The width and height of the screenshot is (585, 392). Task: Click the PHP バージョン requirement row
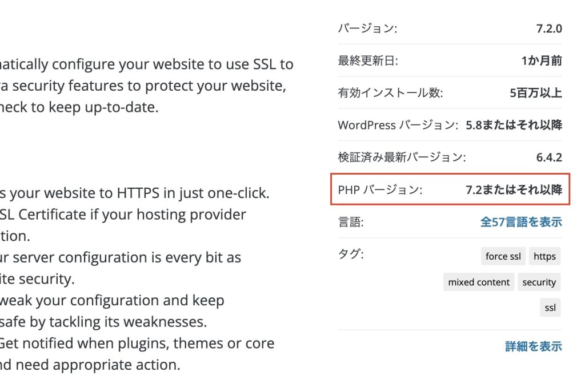pyautogui.click(x=450, y=189)
